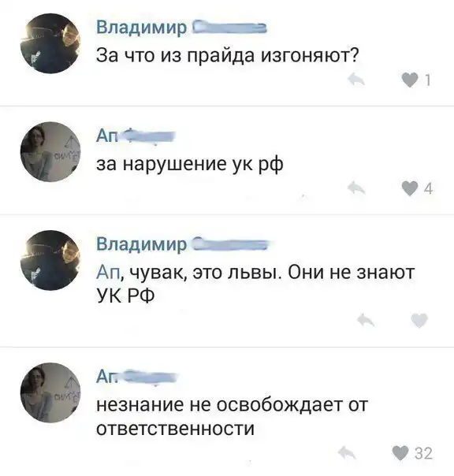Like Vladimir's comment about the pride
This screenshot has width=454, height=476.
point(410,80)
